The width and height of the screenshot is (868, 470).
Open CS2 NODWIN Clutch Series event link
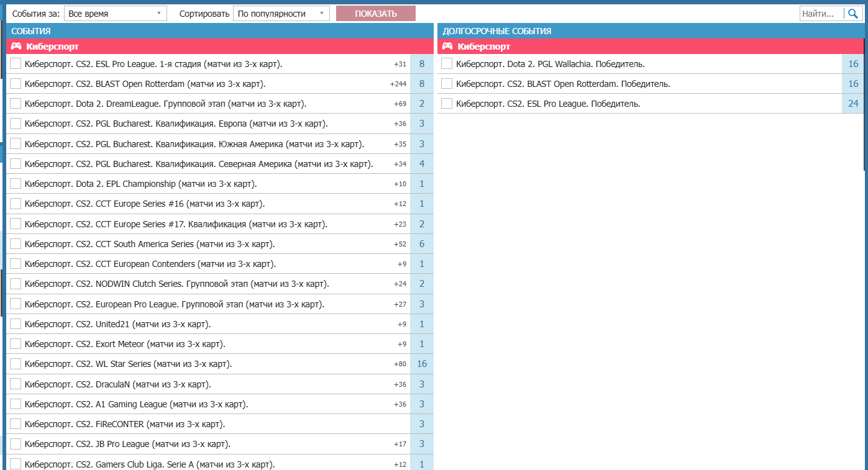[x=176, y=284]
